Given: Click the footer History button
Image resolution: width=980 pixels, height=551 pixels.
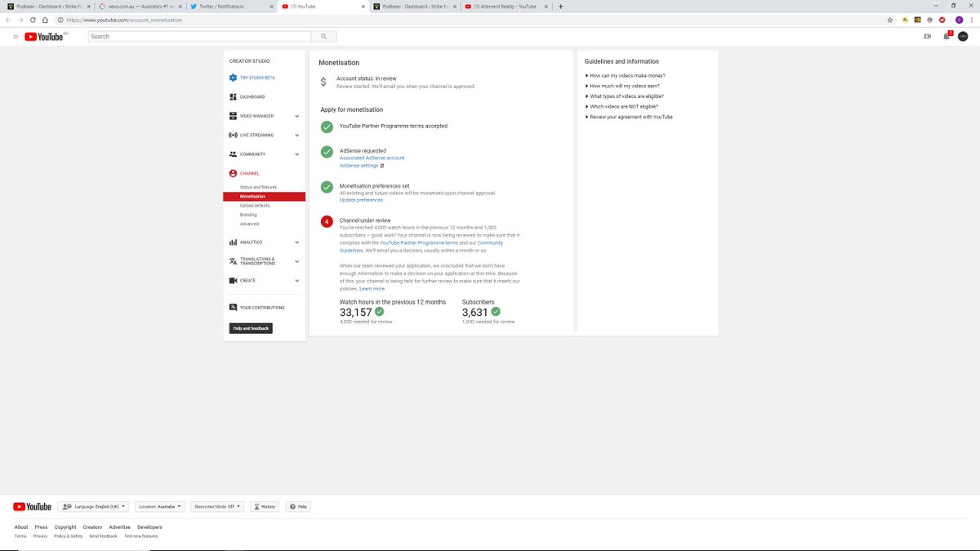Looking at the screenshot, I should click(x=265, y=507).
